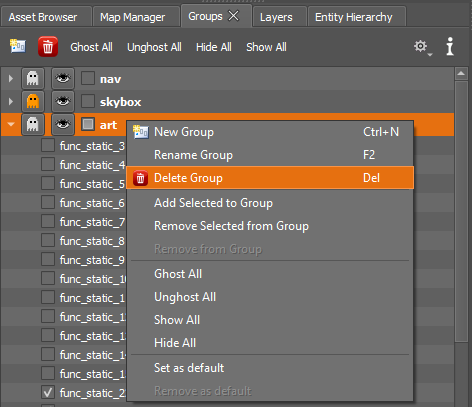Image resolution: width=472 pixels, height=407 pixels.
Task: Uncheck the checked func_static_2 checkbox
Action: 48,392
